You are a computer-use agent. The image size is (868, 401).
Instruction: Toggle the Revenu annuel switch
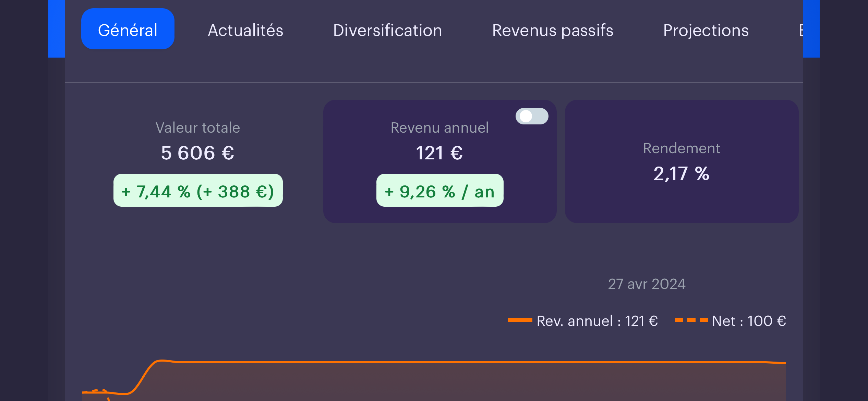pos(532,116)
